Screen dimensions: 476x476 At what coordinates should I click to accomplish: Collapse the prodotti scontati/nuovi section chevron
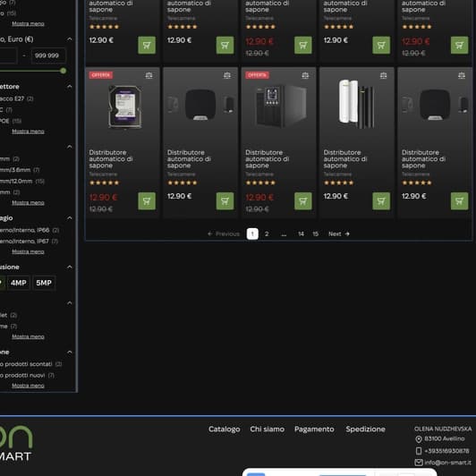pyautogui.click(x=70, y=353)
